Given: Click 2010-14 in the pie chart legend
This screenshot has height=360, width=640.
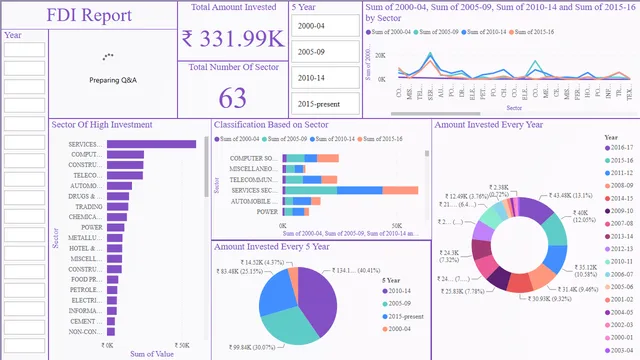Looking at the screenshot, I should click(x=396, y=291).
